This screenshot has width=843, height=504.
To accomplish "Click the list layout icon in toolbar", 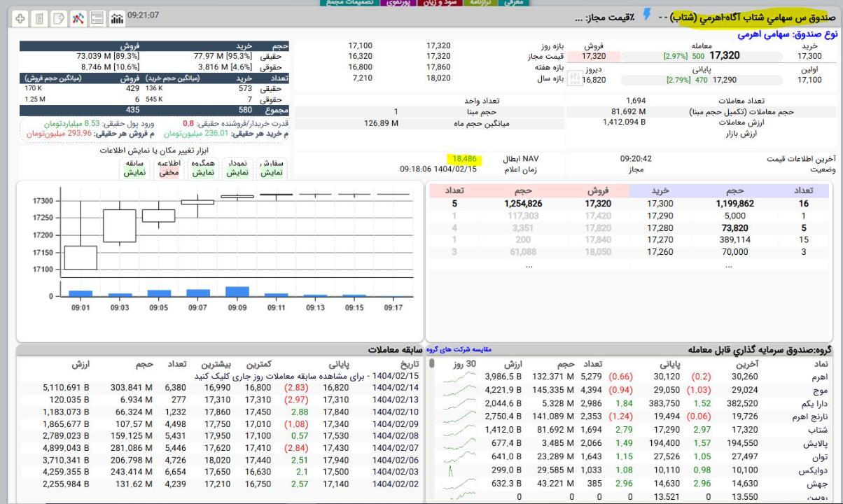I will click(x=98, y=17).
